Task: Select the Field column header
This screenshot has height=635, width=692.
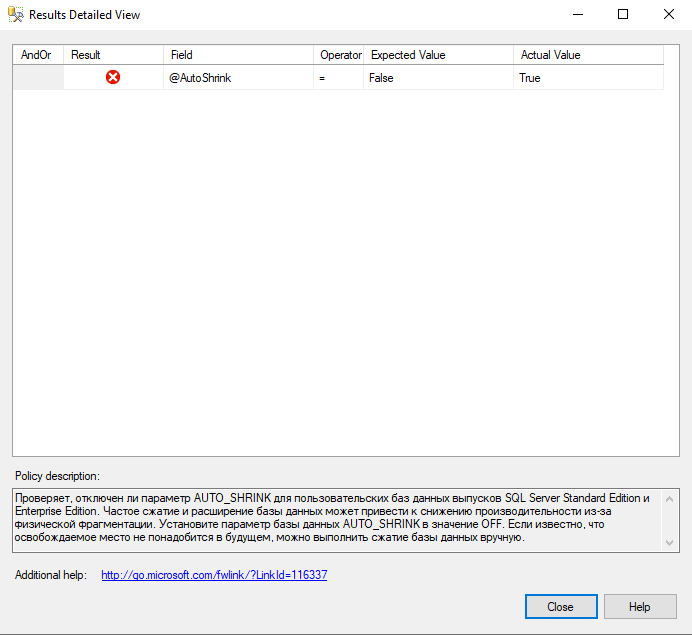Action: click(x=238, y=55)
